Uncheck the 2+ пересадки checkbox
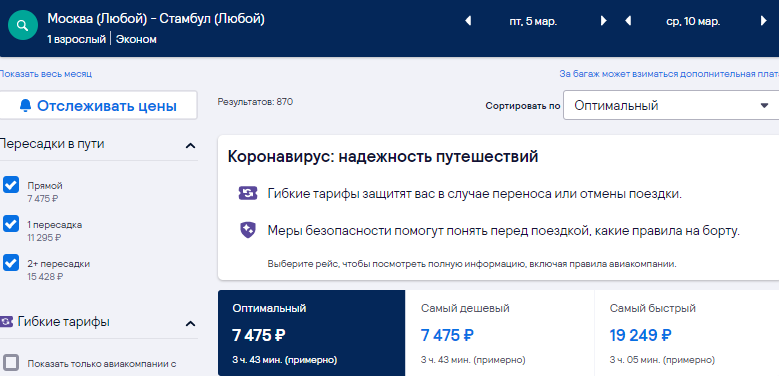The height and width of the screenshot is (376, 779). pos(11,262)
